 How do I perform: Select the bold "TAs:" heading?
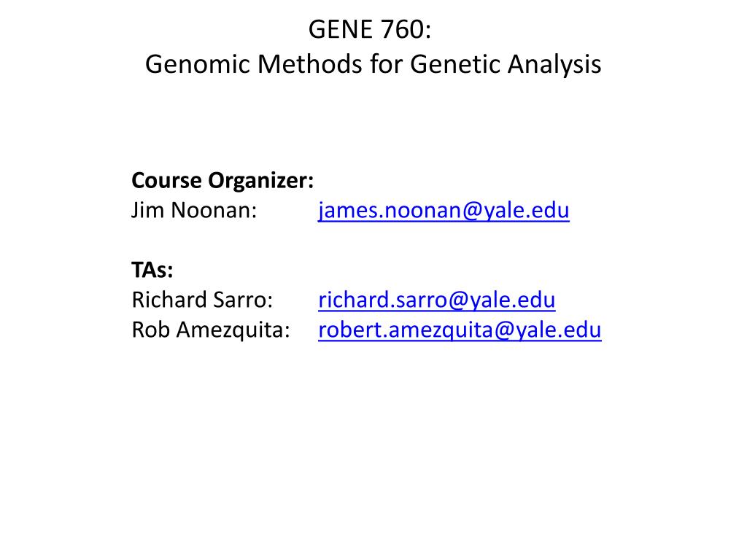pyautogui.click(x=152, y=271)
